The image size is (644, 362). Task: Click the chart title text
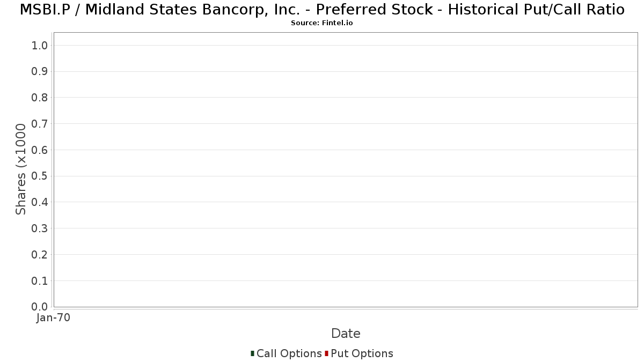(x=322, y=10)
